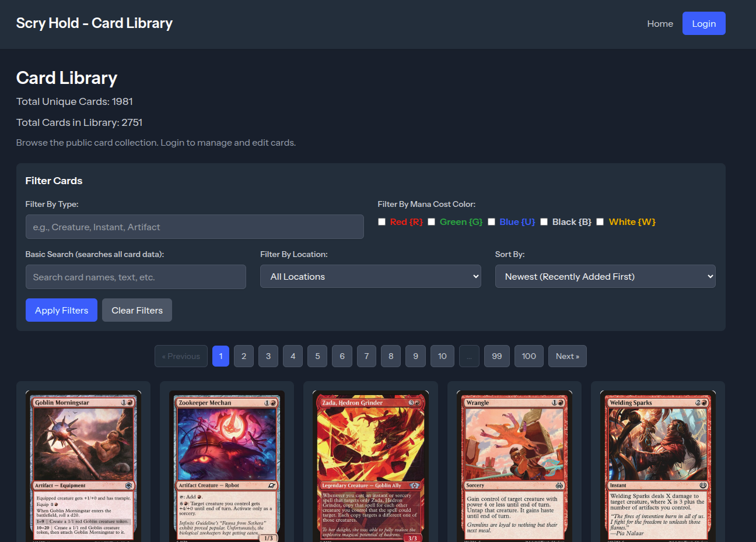Jump to pagination page 2
Image resolution: width=756 pixels, height=542 pixels.
point(244,356)
